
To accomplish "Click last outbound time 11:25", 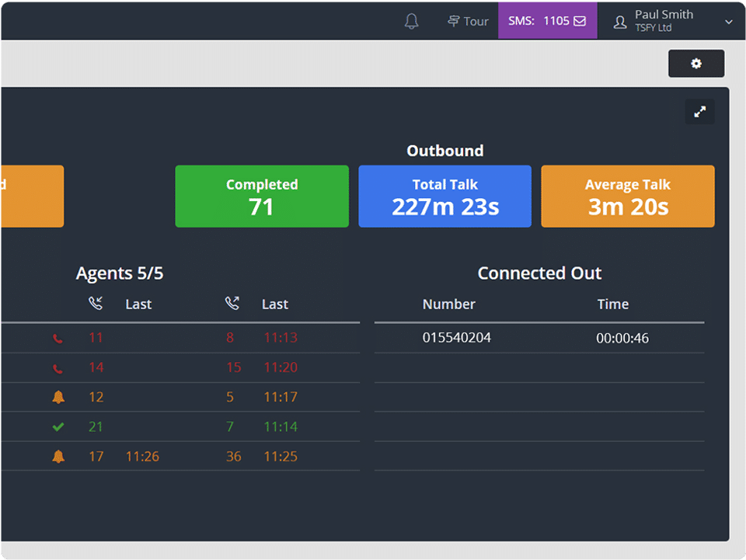I will coord(281,457).
